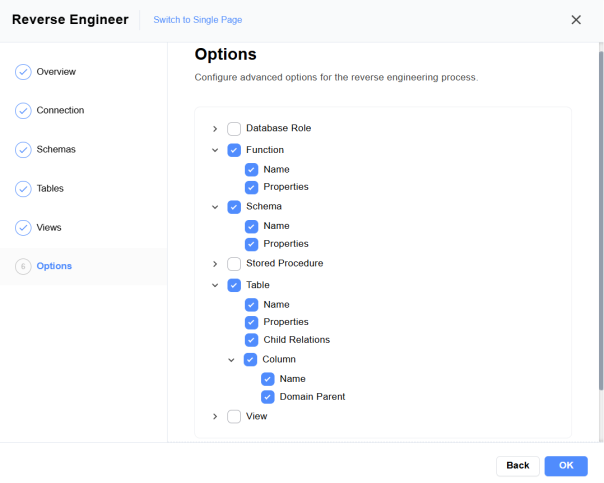Go to the Overview step
This screenshot has height=483, width=604.
(x=56, y=72)
